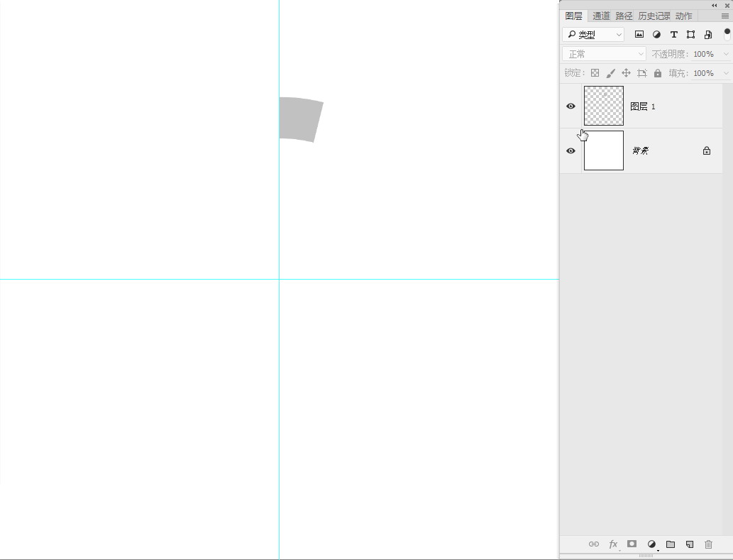Switch to the 图层 tab
The width and height of the screenshot is (733, 560).
(x=573, y=16)
